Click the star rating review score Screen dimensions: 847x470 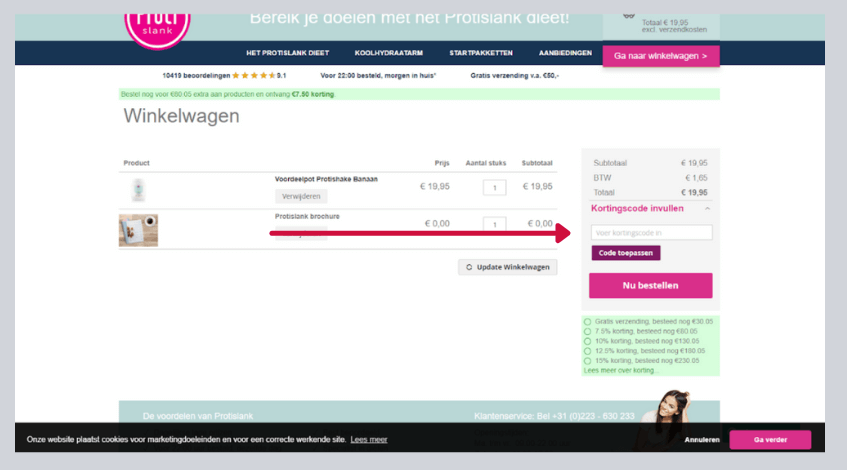(x=252, y=75)
